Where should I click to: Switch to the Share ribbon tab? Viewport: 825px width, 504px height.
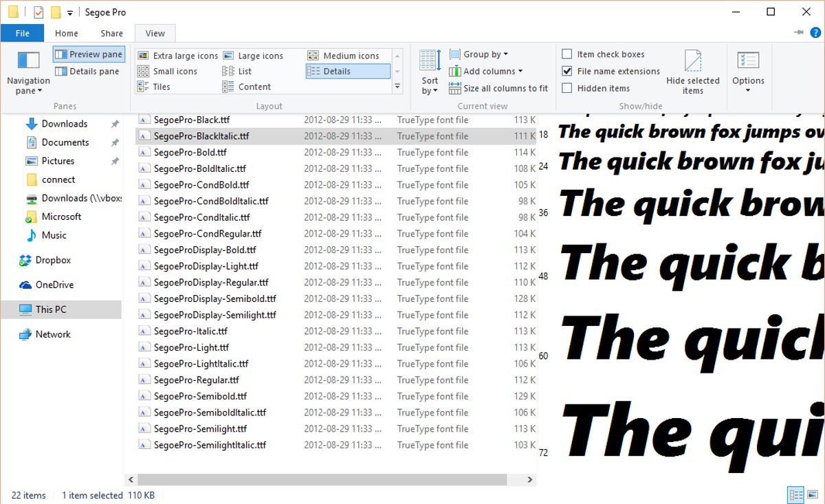coord(111,33)
